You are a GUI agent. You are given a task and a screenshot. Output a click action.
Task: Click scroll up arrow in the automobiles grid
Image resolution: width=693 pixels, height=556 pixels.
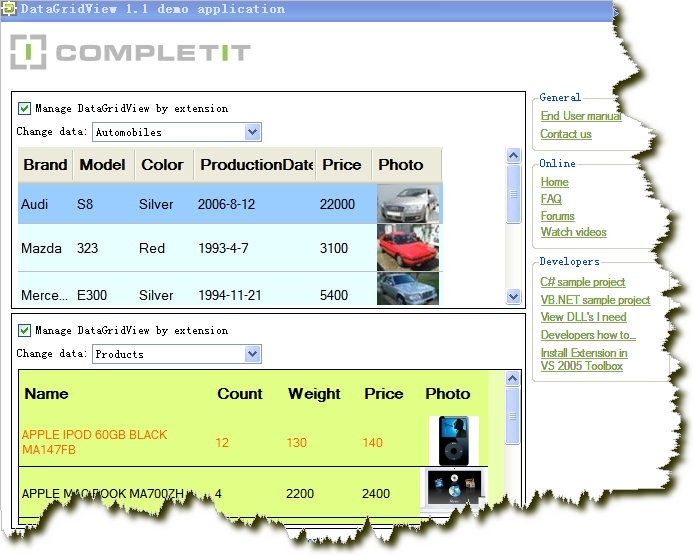click(x=513, y=155)
